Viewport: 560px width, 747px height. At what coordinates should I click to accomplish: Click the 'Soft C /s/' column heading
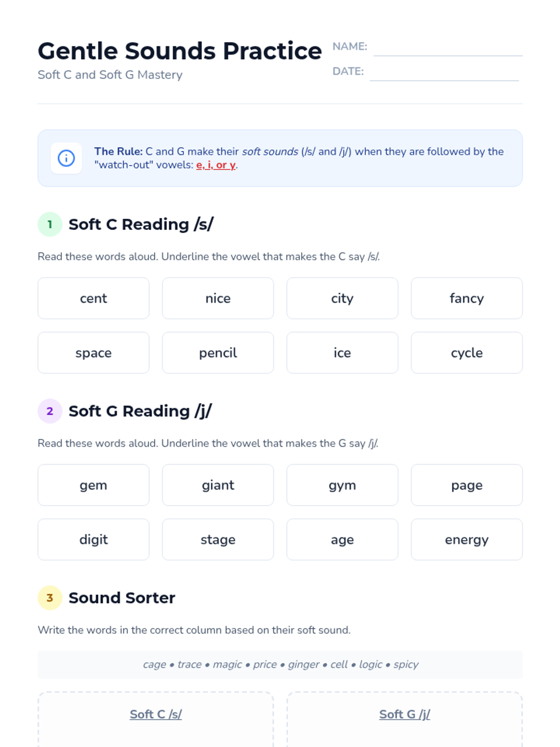pos(156,714)
